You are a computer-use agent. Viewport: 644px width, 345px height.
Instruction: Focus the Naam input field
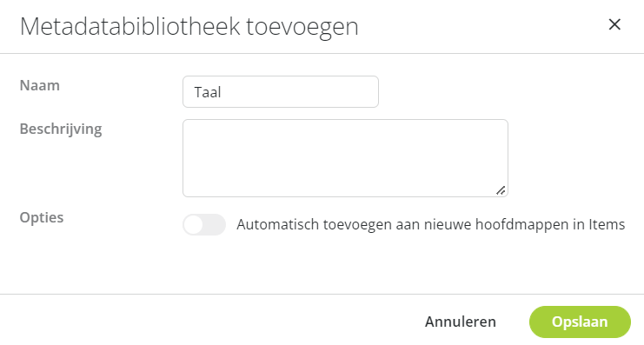pyautogui.click(x=281, y=91)
